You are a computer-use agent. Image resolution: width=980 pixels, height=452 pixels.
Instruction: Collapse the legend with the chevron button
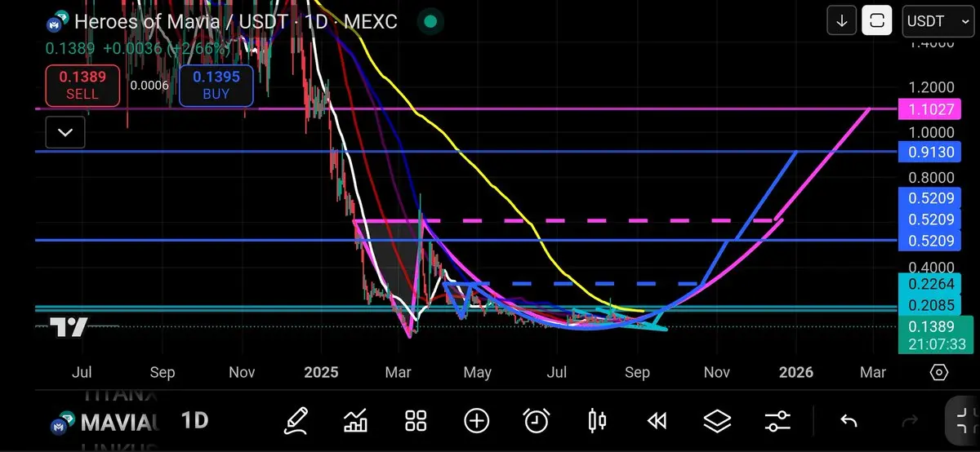coord(65,132)
